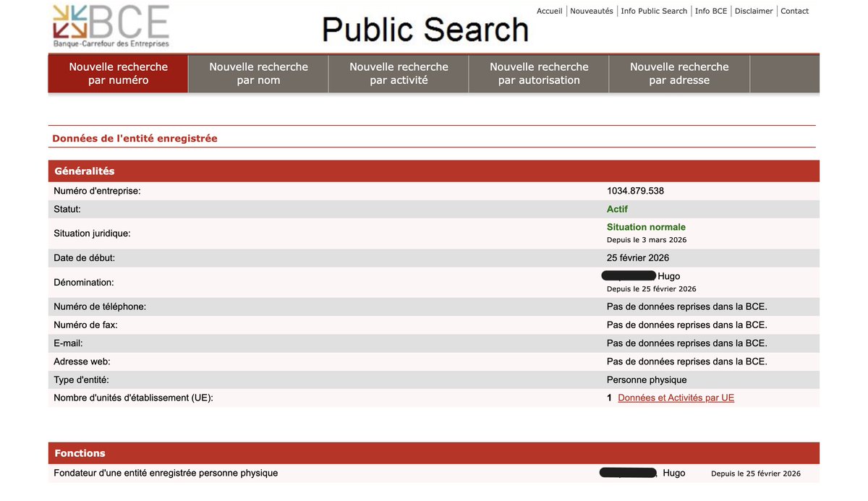Viewport: 868px width, 501px height.
Task: Click Dénomination row Depuis le 25 février 2026
Action: tap(652, 288)
